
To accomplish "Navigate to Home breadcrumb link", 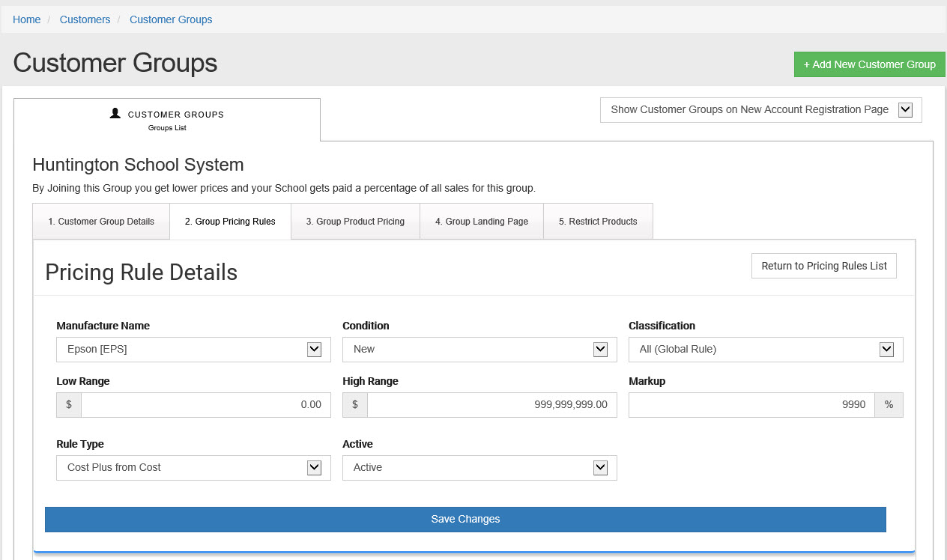I will pyautogui.click(x=27, y=19).
